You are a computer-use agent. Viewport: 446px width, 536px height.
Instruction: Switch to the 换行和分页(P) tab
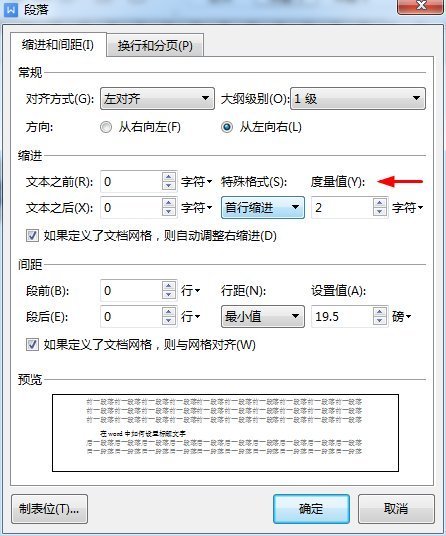[155, 45]
